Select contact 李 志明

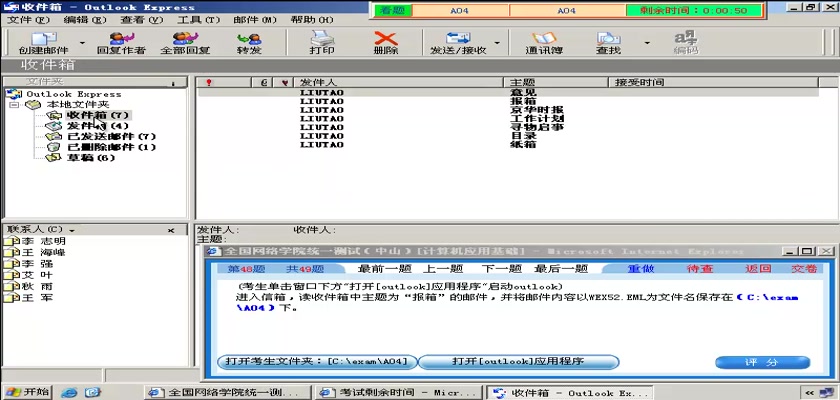[x=35, y=241]
